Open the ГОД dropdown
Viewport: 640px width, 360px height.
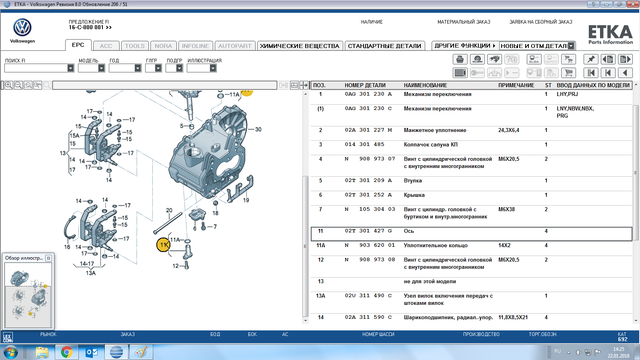pos(138,68)
